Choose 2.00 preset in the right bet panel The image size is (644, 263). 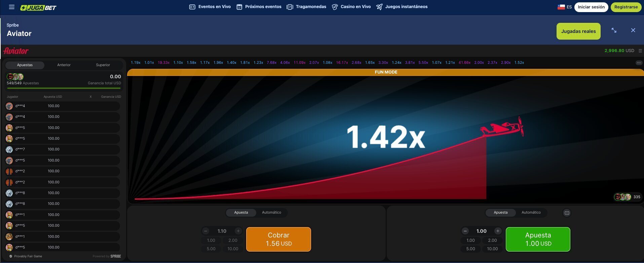click(492, 240)
